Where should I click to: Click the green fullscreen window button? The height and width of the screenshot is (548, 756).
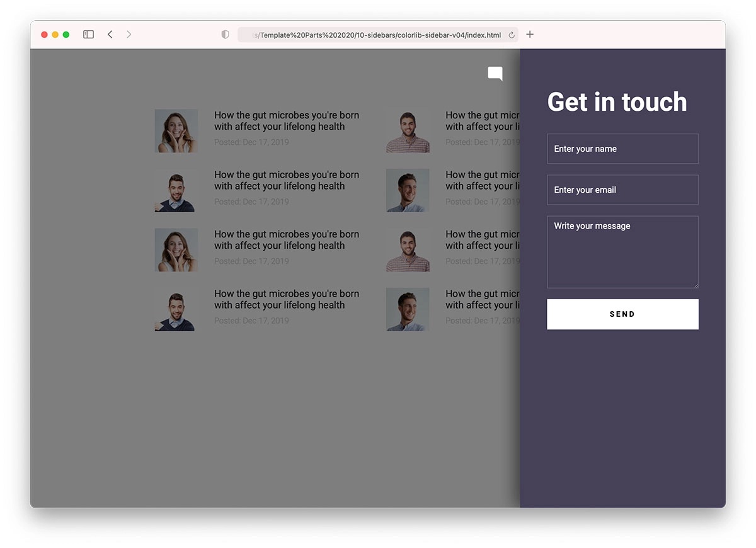coord(66,35)
